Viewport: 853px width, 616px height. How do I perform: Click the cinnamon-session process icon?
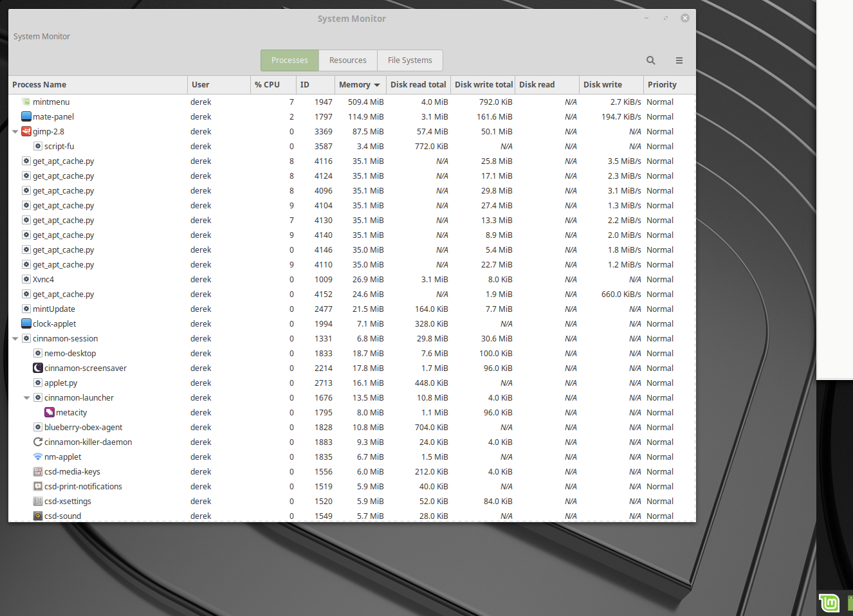(26, 338)
